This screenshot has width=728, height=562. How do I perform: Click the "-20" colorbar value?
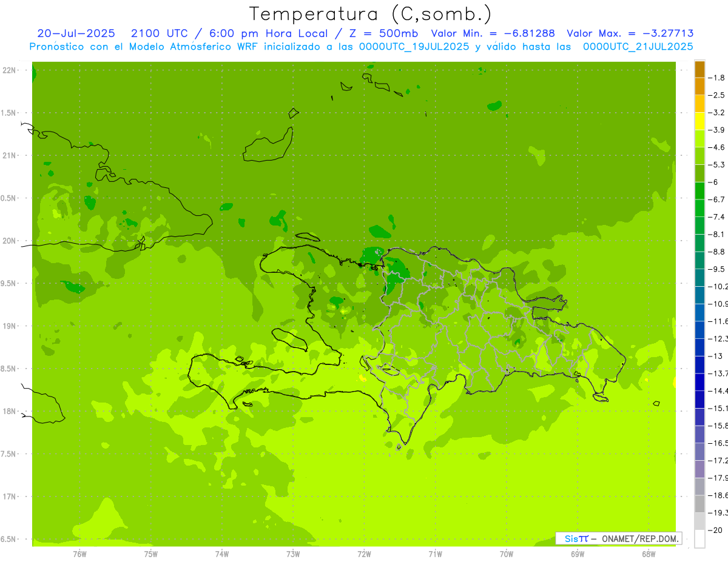point(715,530)
